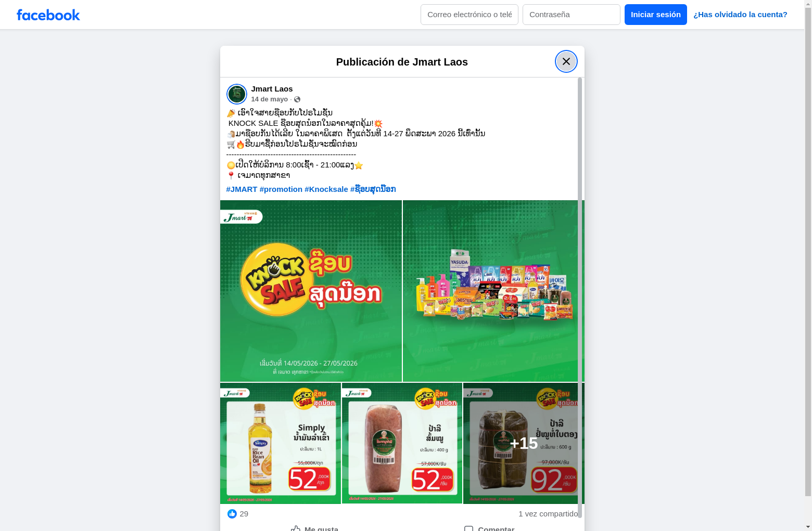This screenshot has height=531, width=812.
Task: Click the 29 reactions count
Action: [244, 514]
